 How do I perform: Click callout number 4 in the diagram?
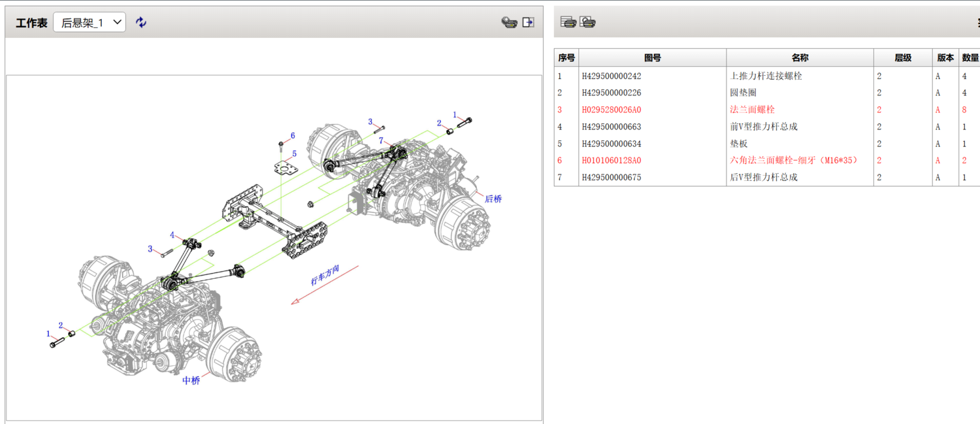click(172, 235)
